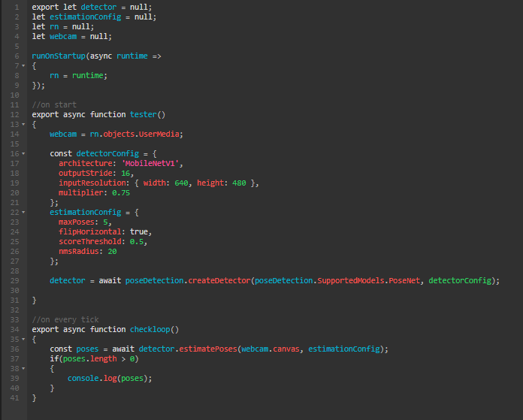Click the scoreThreshold value 0.5
This screenshot has width=523, height=420.
(137, 241)
